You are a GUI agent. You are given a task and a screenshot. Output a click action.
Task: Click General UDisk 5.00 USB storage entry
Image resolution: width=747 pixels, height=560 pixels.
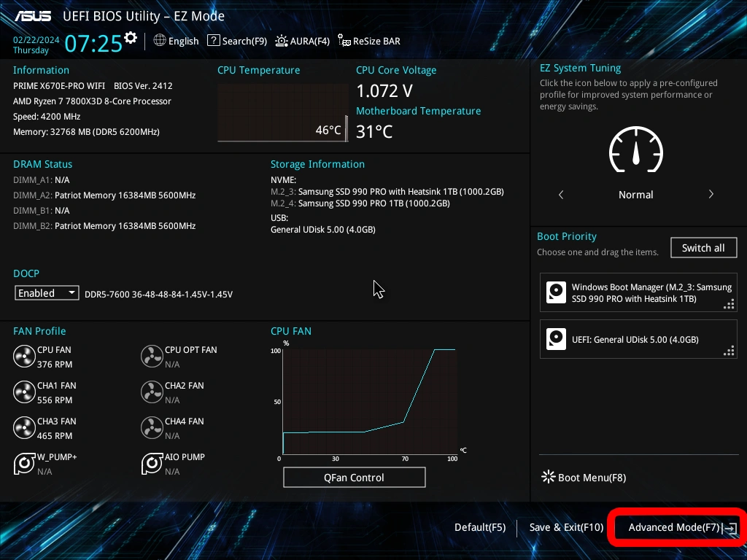[x=323, y=230]
